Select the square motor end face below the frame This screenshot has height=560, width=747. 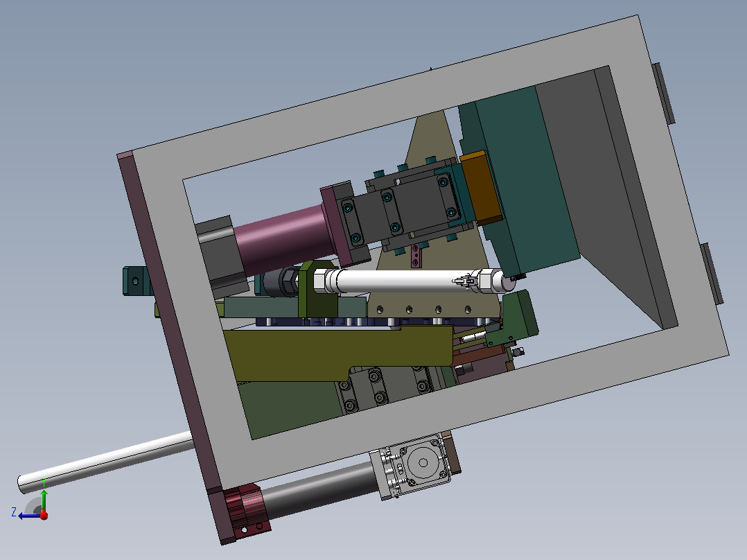tap(423, 462)
